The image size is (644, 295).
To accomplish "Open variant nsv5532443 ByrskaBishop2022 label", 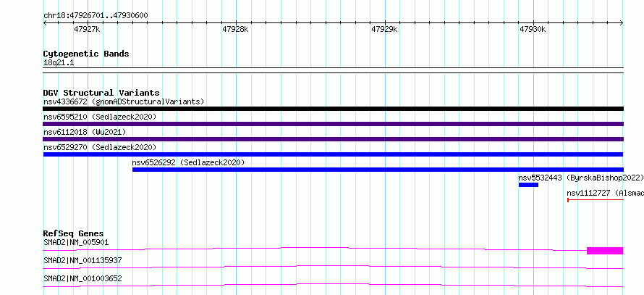I will [x=581, y=178].
